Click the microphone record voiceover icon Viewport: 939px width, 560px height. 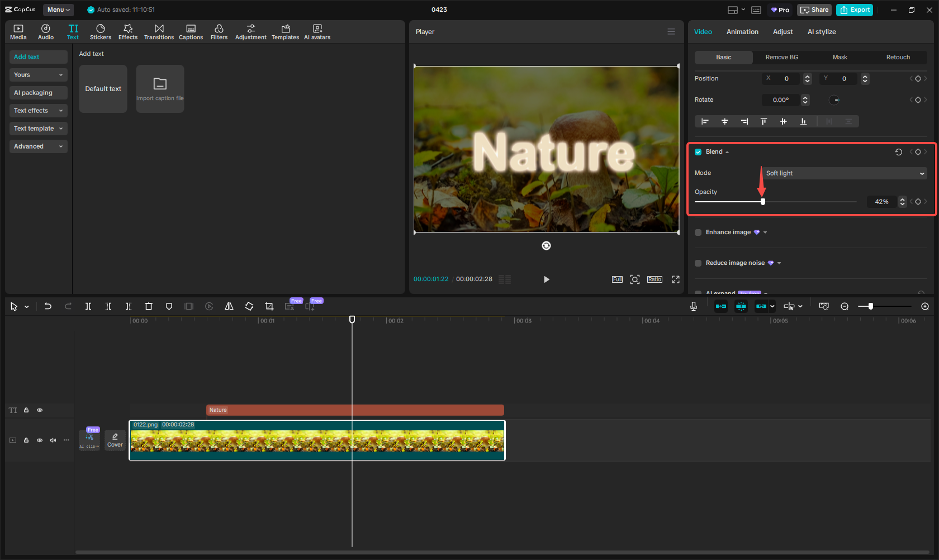[x=694, y=306]
